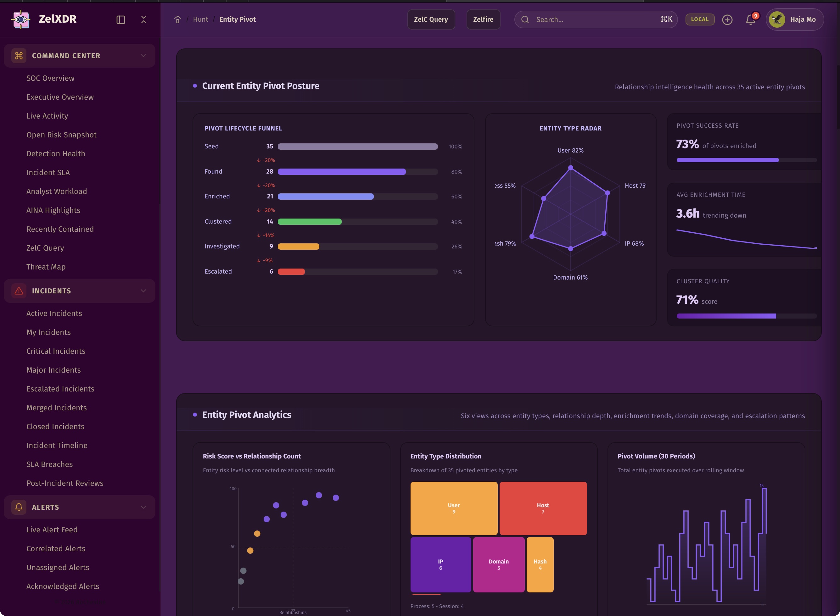This screenshot has height=616, width=840.
Task: Click the Hunt breadcrumb link
Action: coord(200,19)
